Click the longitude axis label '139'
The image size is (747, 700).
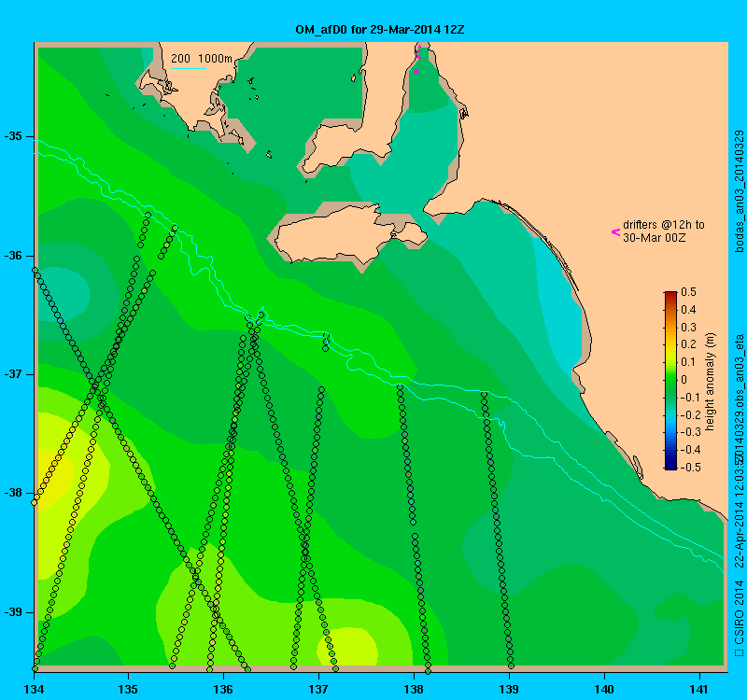(509, 689)
